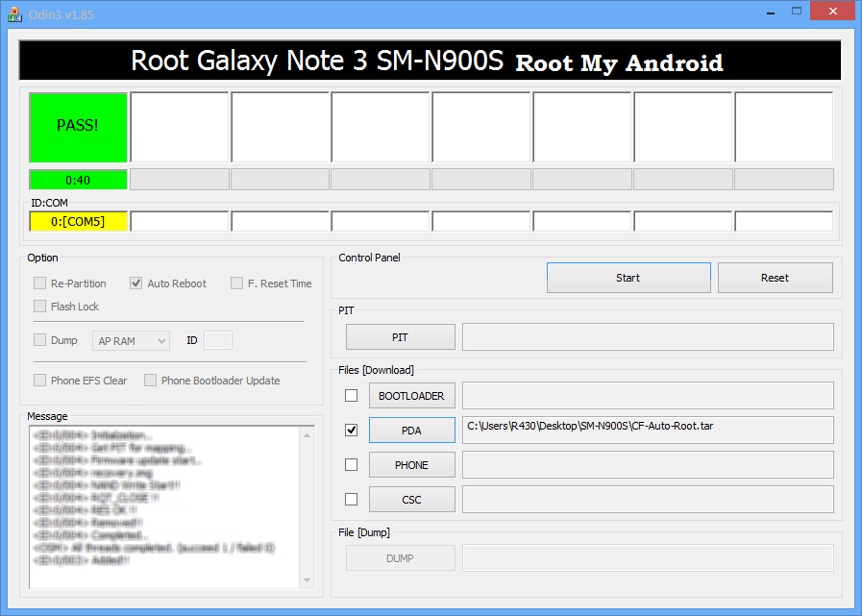Click the PIT file path field

648,337
